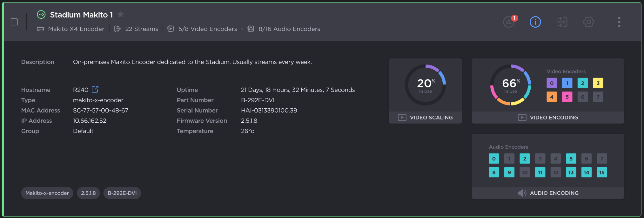Open the Video Scaling panel footer

425,118
